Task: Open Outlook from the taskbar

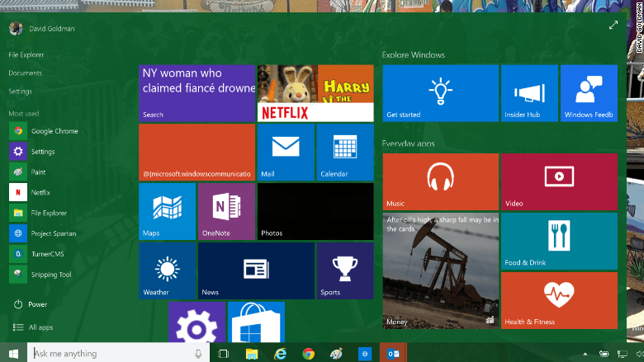Action: point(393,354)
